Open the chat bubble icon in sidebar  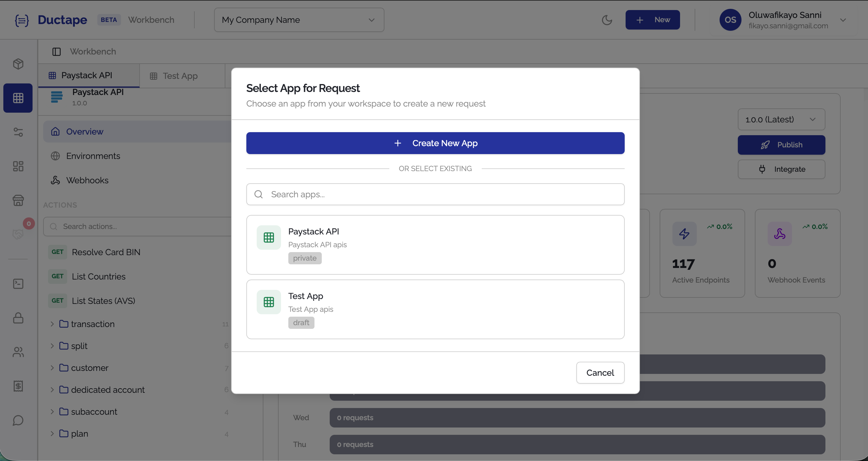(x=18, y=420)
